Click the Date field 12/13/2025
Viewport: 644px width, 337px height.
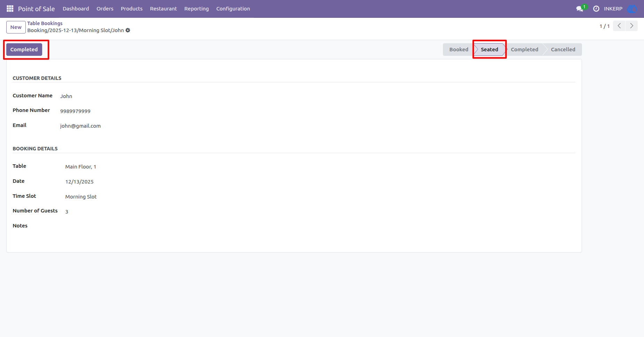point(79,182)
